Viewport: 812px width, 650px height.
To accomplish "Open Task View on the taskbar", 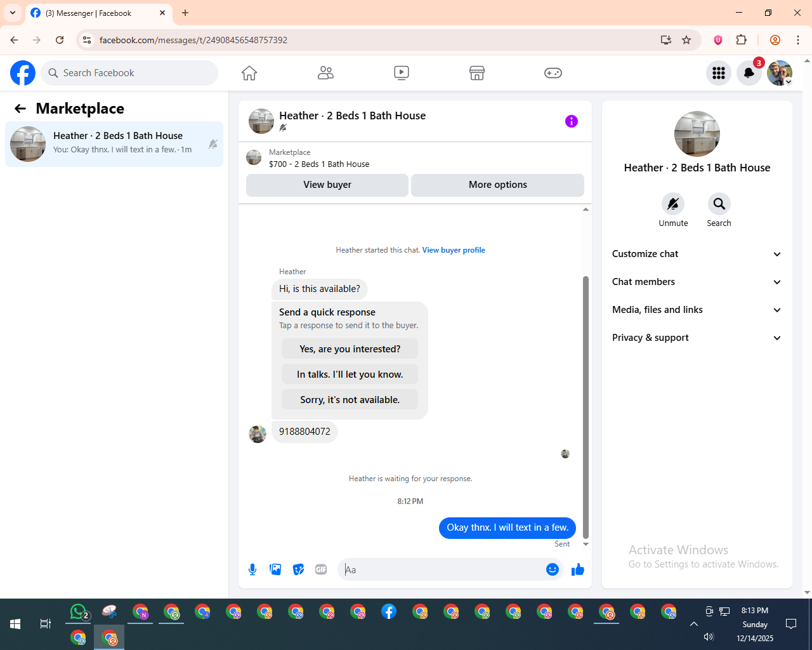I will pos(46,624).
